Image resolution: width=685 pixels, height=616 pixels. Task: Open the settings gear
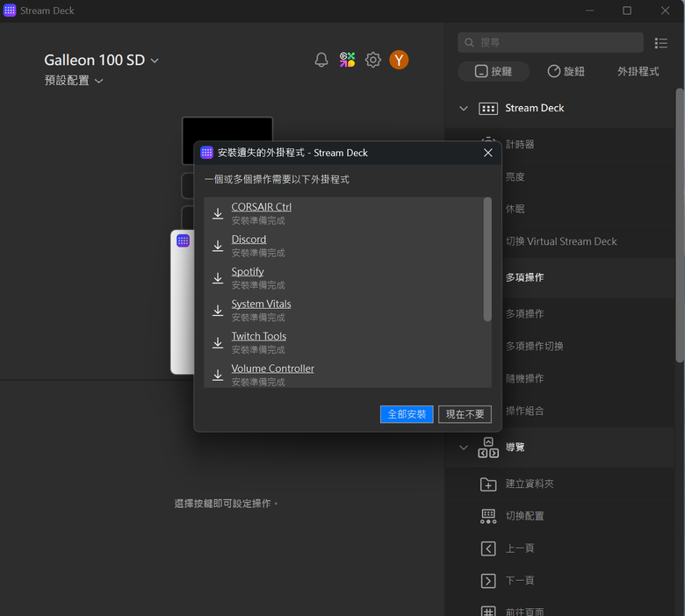(x=373, y=60)
